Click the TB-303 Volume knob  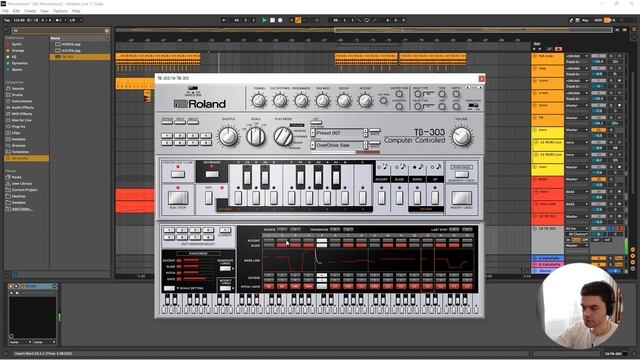click(x=462, y=137)
